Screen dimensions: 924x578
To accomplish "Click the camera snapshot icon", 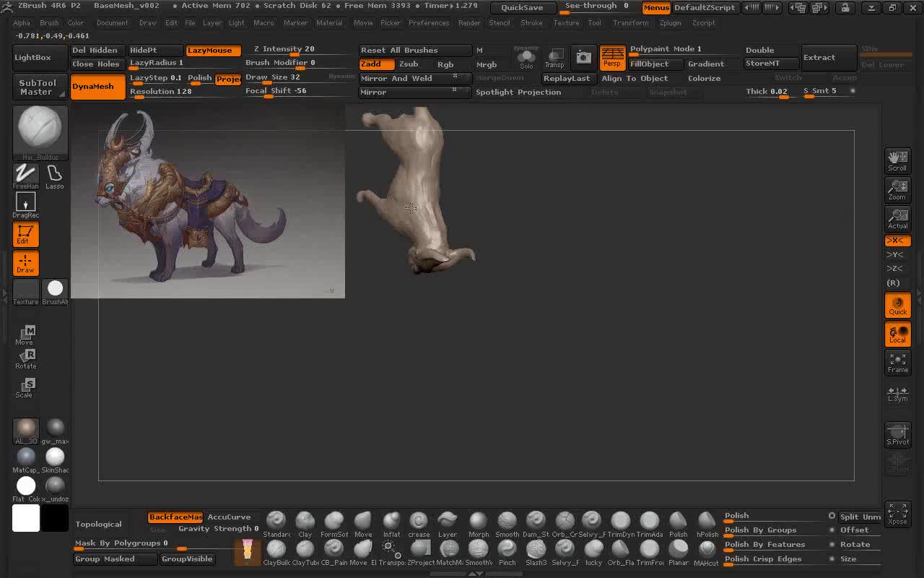I will (x=583, y=57).
